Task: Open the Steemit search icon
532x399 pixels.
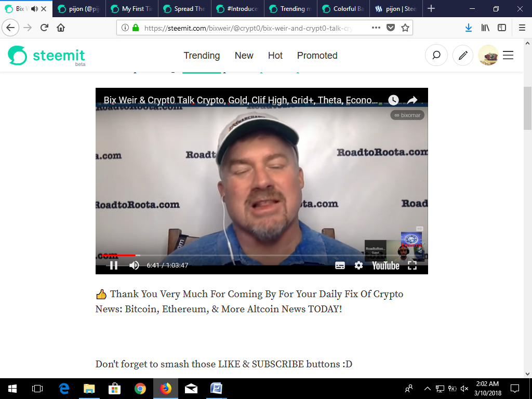Action: (x=436, y=55)
